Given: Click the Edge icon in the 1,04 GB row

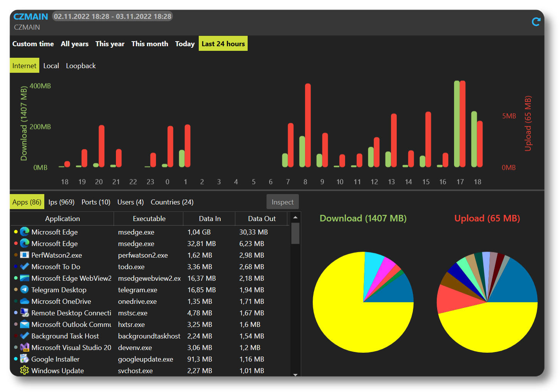Looking at the screenshot, I should [25, 232].
